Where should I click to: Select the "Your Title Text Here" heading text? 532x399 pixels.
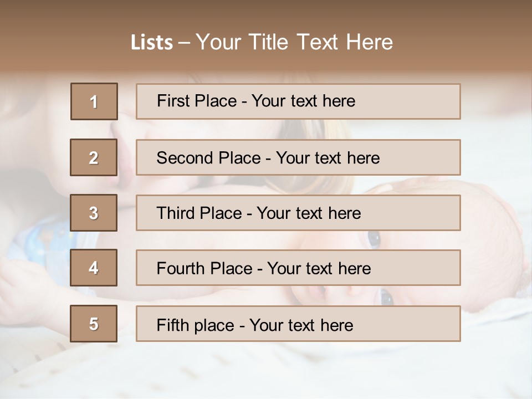click(294, 43)
